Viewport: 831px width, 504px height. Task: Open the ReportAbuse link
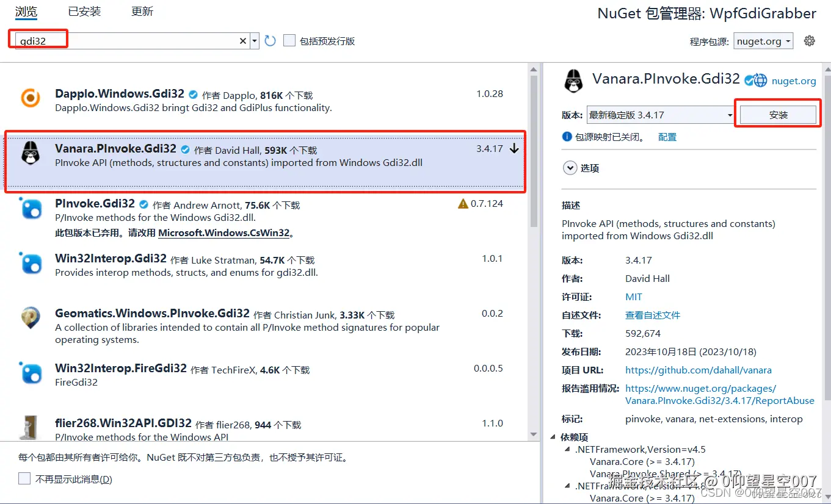pyautogui.click(x=720, y=394)
